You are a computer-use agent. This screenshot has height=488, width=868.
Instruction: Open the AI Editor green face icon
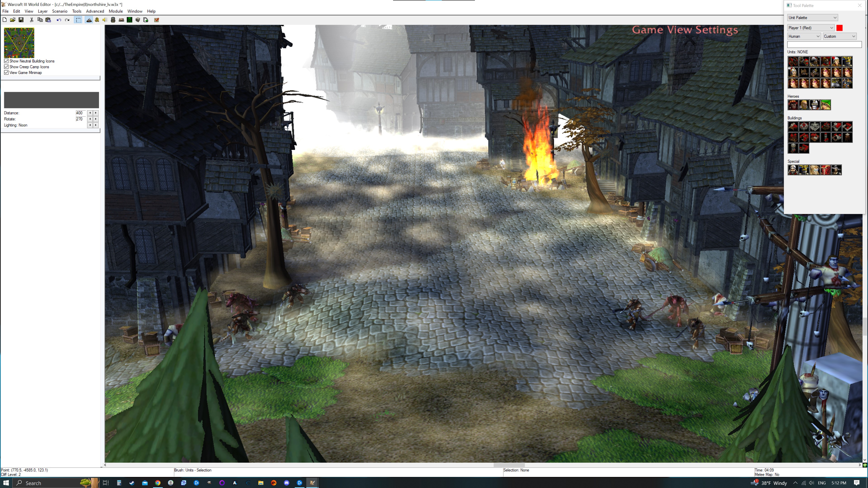pyautogui.click(x=129, y=20)
